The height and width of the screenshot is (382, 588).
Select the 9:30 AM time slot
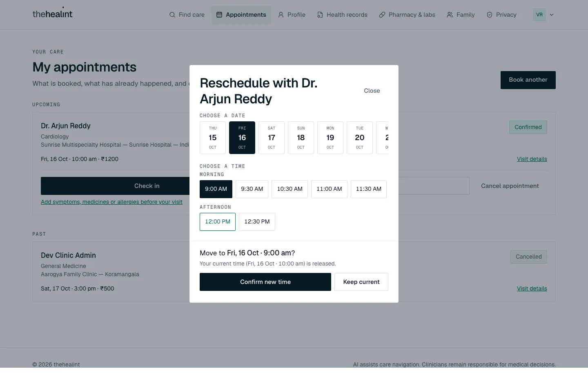[x=252, y=189]
